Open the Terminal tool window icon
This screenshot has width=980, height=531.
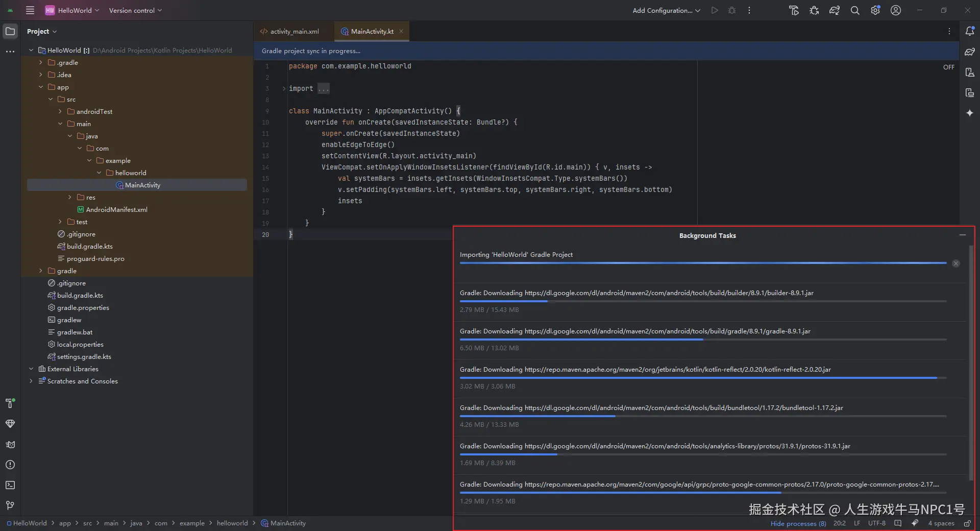(x=10, y=485)
